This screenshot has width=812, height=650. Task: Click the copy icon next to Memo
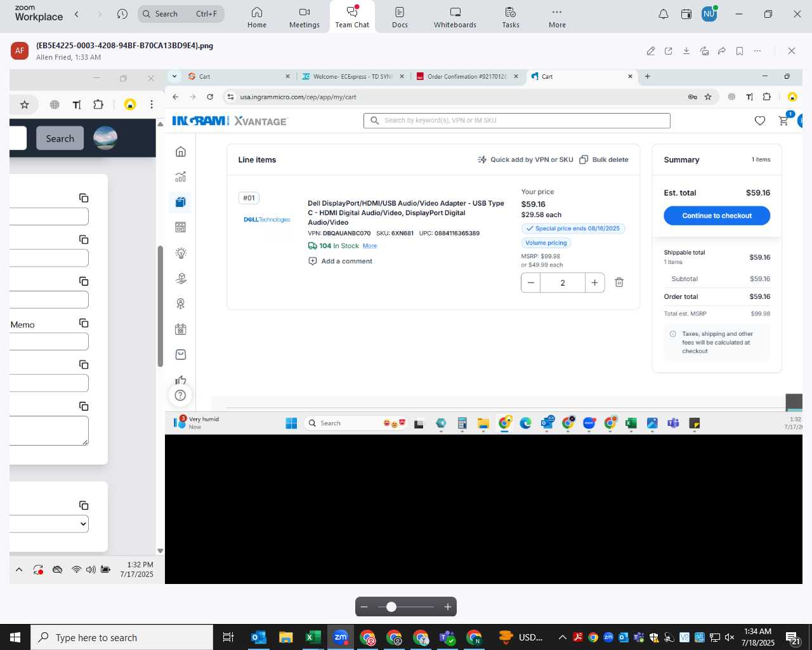pos(84,323)
